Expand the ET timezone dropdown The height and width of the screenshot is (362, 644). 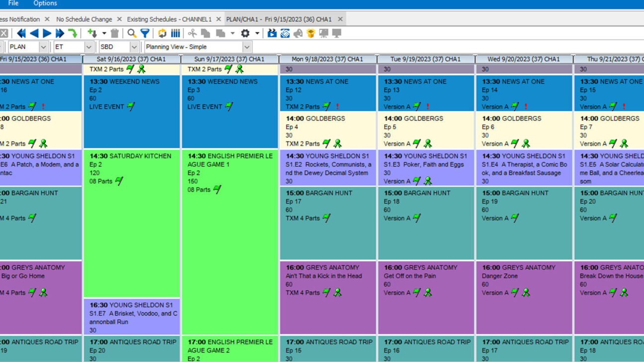[89, 47]
